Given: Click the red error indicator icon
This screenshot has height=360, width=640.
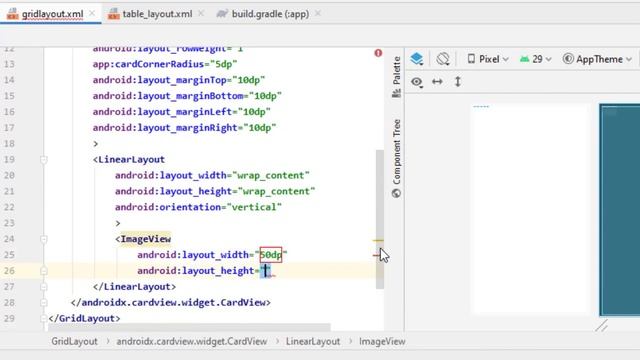Looking at the screenshot, I should [378, 53].
